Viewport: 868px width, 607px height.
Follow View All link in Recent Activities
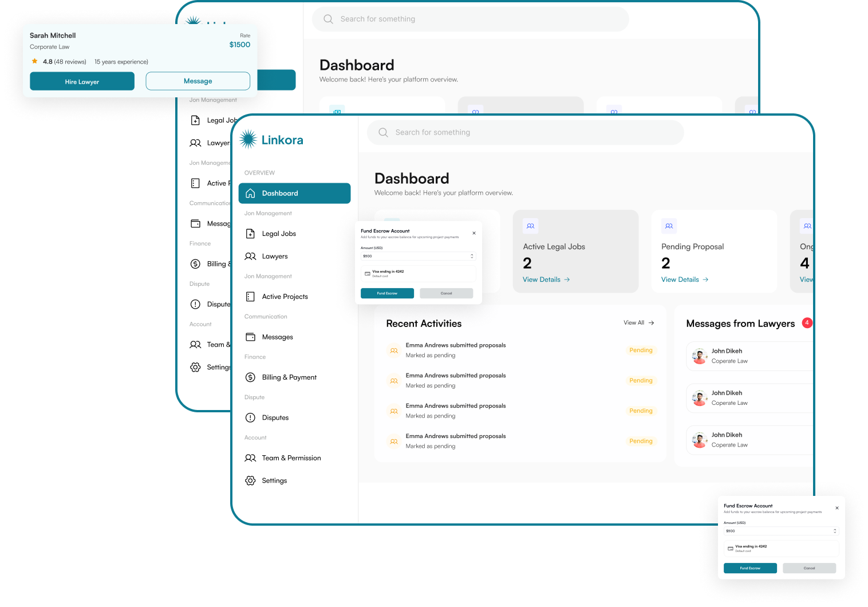638,323
